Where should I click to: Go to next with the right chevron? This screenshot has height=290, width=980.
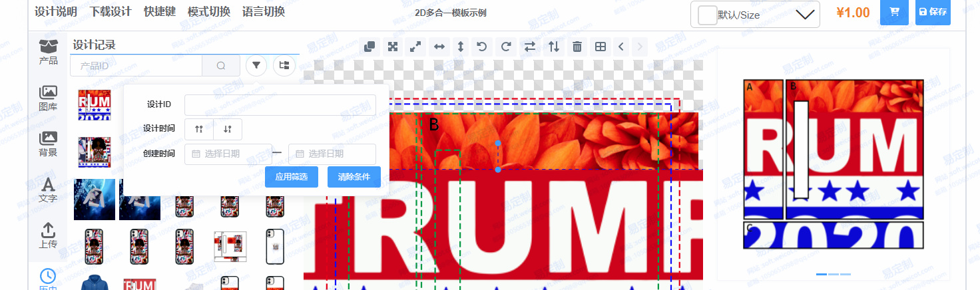coord(640,47)
